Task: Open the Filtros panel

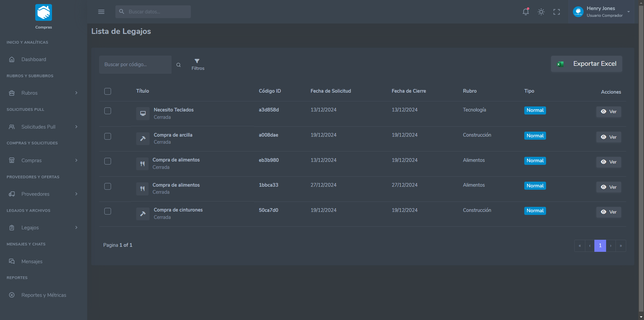Action: (x=198, y=64)
